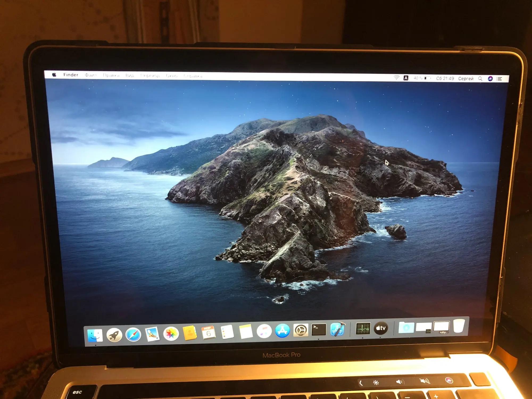Click the Сергей user name menu
This screenshot has width=532, height=399.
(466, 78)
